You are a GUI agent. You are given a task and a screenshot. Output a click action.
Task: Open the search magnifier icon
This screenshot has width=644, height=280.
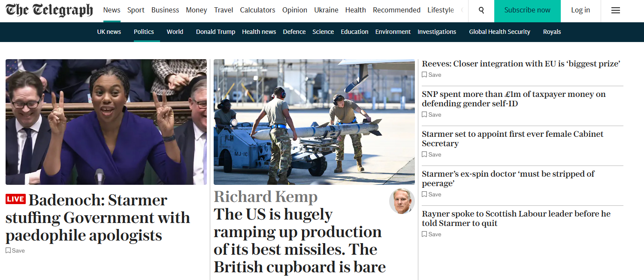[x=481, y=10]
